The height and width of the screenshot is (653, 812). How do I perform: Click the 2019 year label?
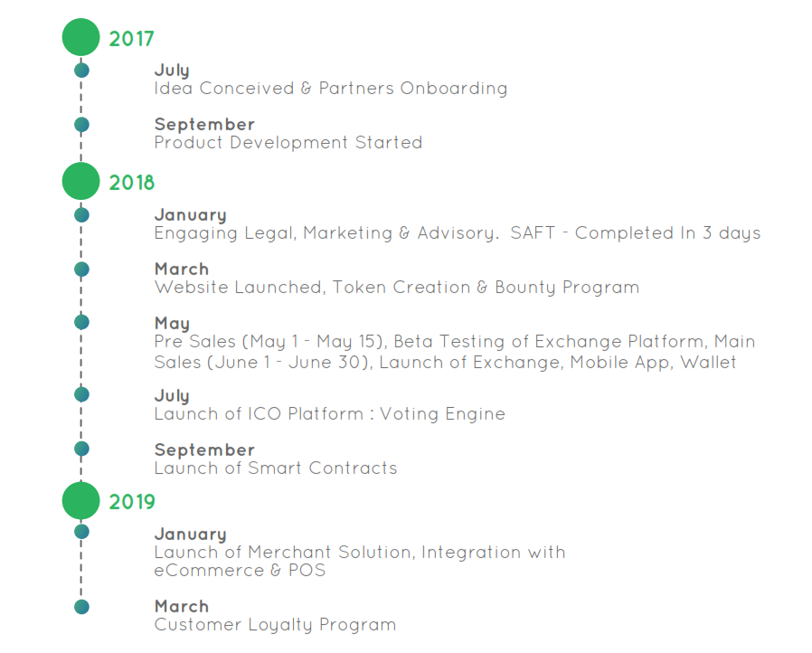(131, 502)
